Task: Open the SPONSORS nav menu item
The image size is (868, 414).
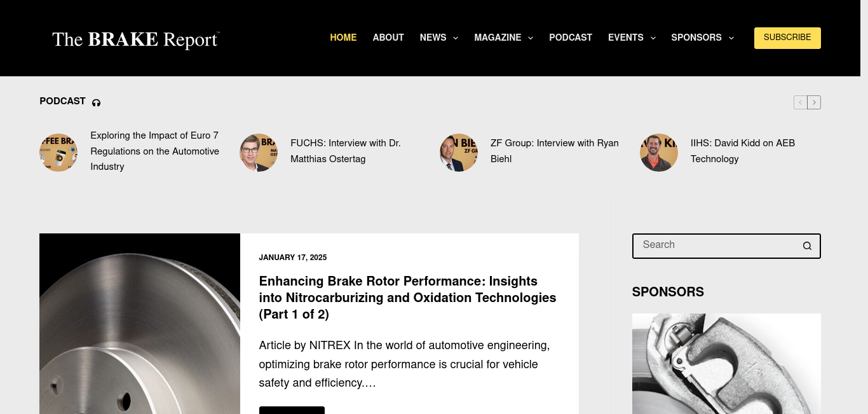Action: [x=696, y=38]
